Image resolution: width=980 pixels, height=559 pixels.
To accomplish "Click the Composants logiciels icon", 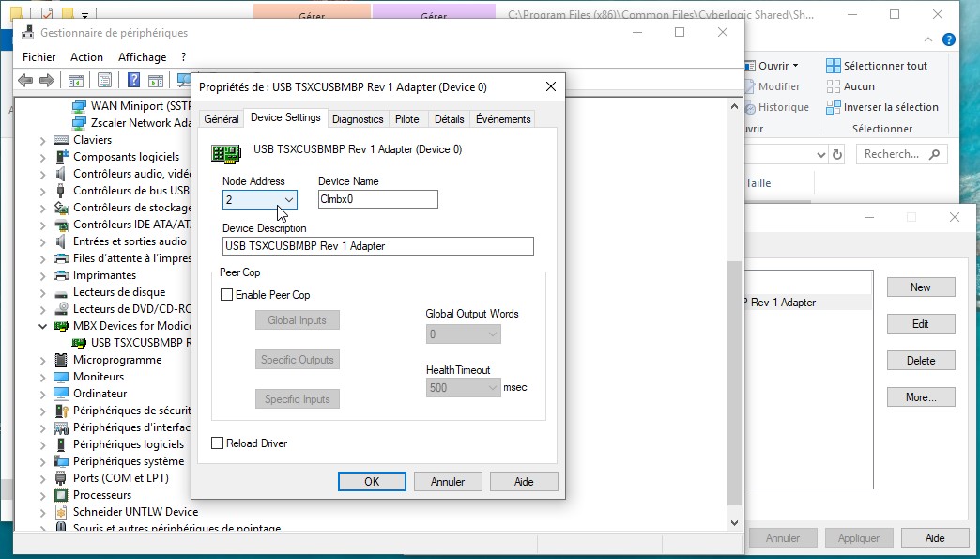I will (61, 157).
